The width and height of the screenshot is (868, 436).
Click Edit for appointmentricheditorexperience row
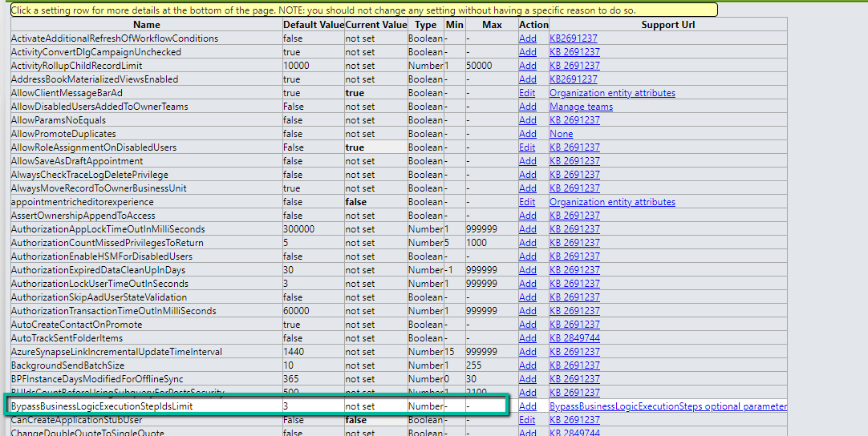527,202
